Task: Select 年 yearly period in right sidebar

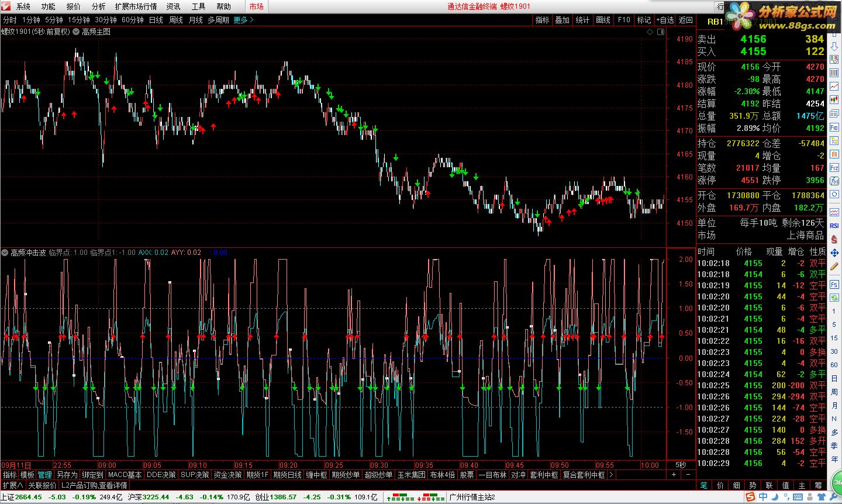Action: click(834, 459)
